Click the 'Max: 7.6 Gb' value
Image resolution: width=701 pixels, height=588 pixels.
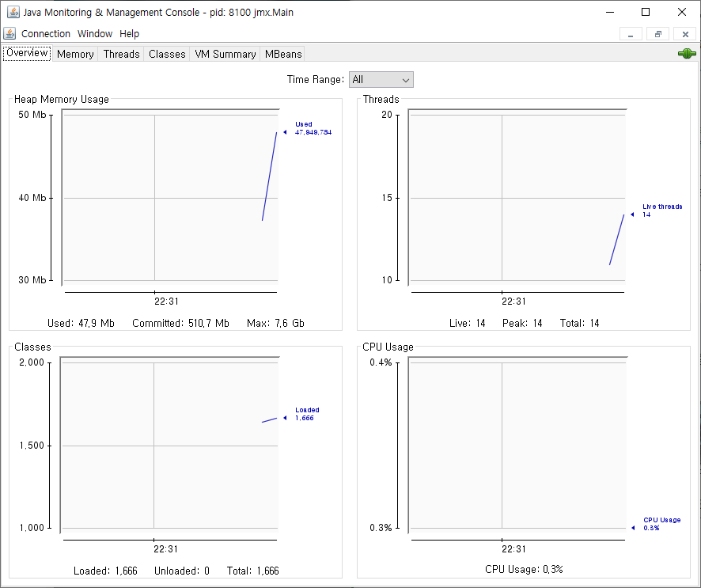(275, 324)
